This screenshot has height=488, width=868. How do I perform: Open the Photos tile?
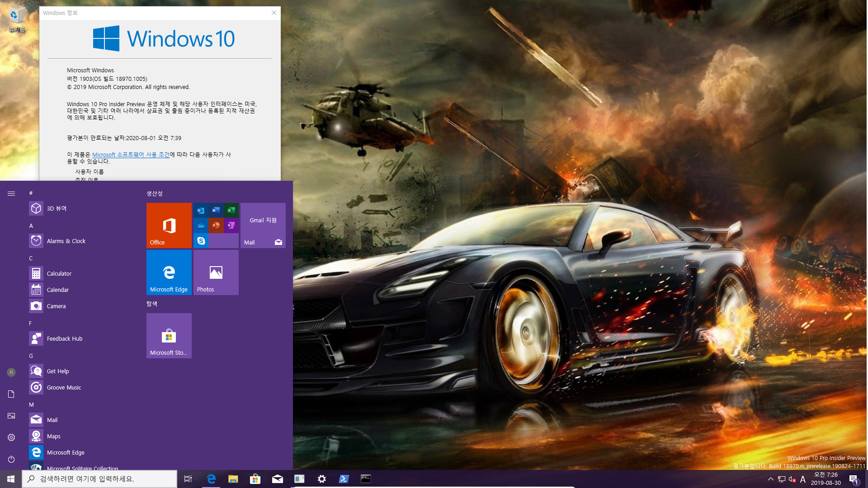(x=216, y=272)
